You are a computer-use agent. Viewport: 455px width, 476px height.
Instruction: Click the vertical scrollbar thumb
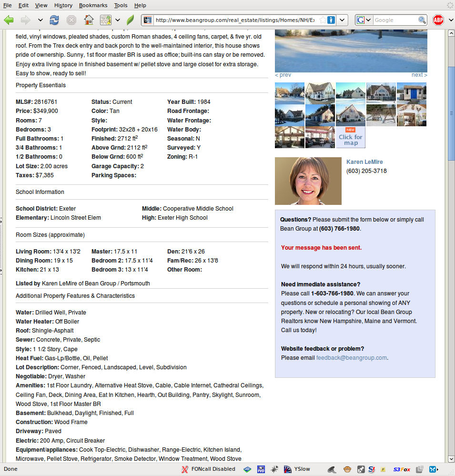(451, 113)
